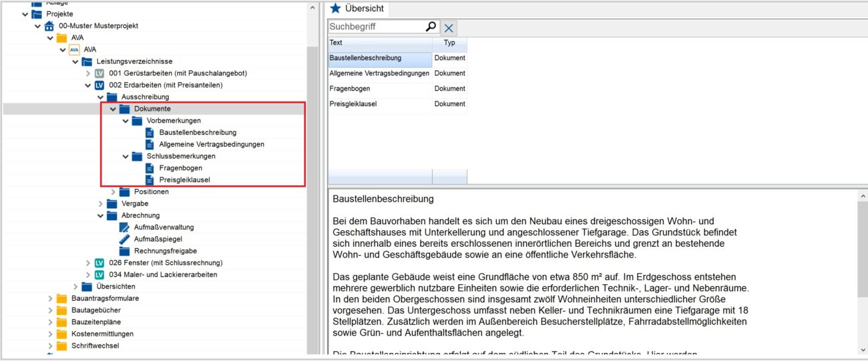868x361 pixels.
Task: Expand the Positionen node
Action: click(113, 192)
